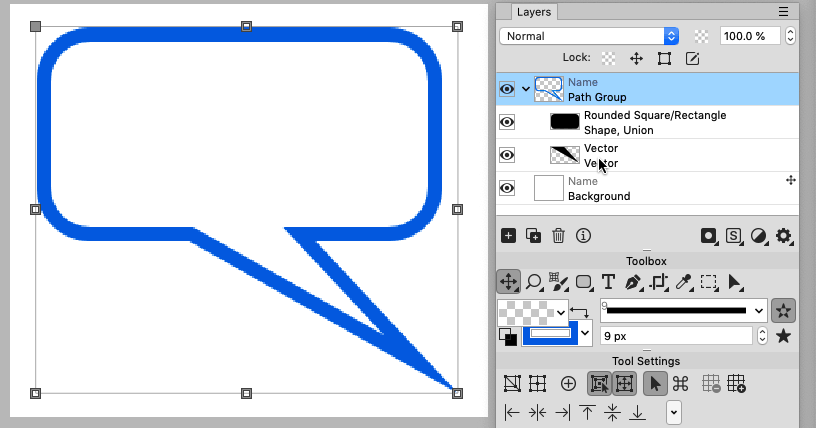Align right edges
This screenshot has width=816, height=428.
562,413
